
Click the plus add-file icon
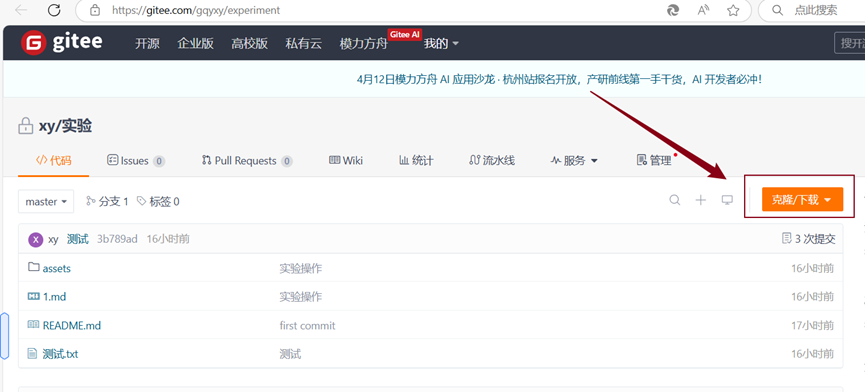pos(701,200)
